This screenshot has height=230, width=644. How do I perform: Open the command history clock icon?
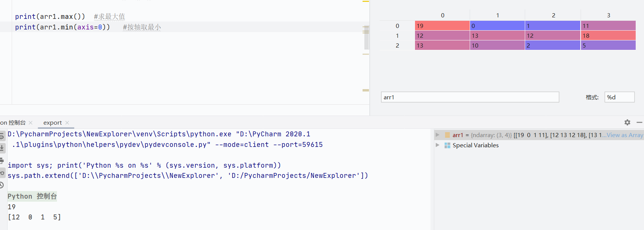pos(2,185)
